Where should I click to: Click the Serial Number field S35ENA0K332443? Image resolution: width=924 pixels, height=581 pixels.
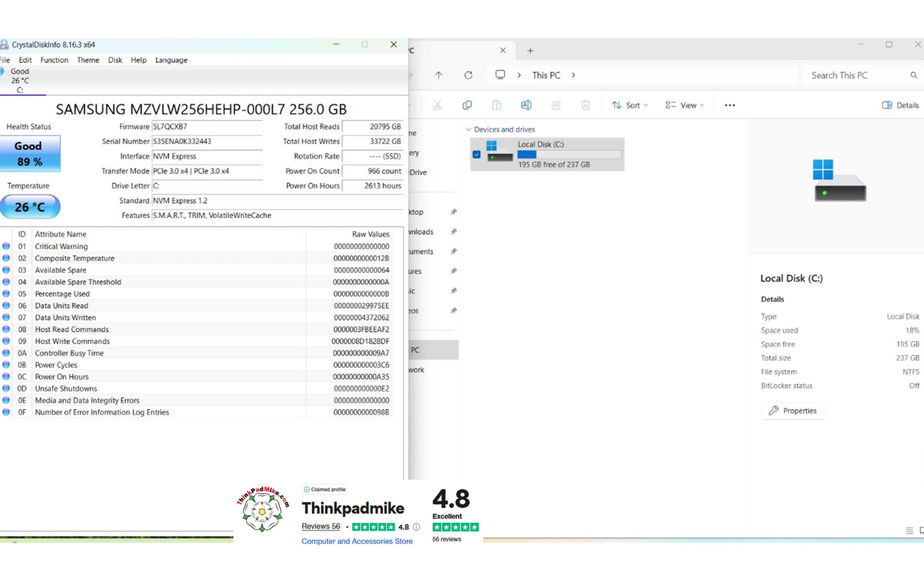(207, 141)
